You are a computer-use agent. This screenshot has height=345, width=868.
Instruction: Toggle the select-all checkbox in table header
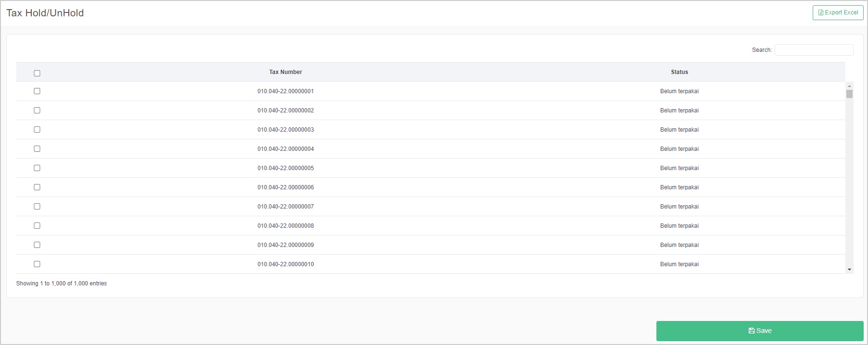click(x=37, y=73)
